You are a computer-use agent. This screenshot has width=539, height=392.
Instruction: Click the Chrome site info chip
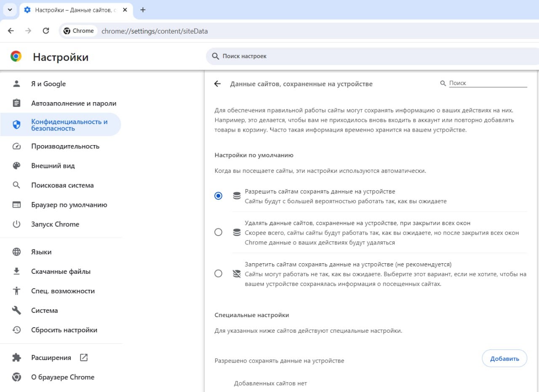[x=79, y=31]
